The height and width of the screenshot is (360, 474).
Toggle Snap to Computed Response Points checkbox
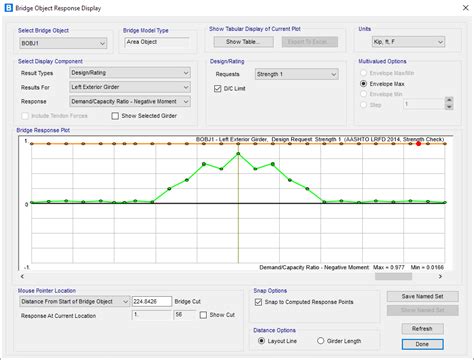pos(258,302)
